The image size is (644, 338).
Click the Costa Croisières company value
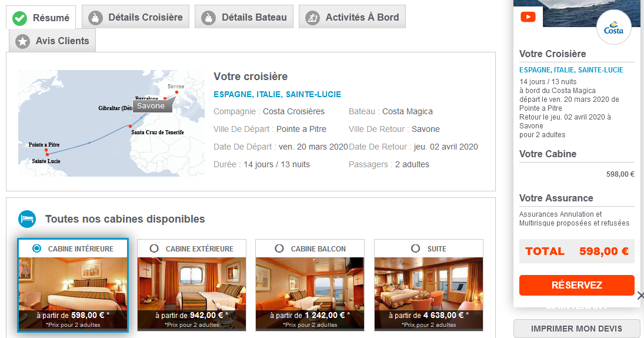(293, 111)
